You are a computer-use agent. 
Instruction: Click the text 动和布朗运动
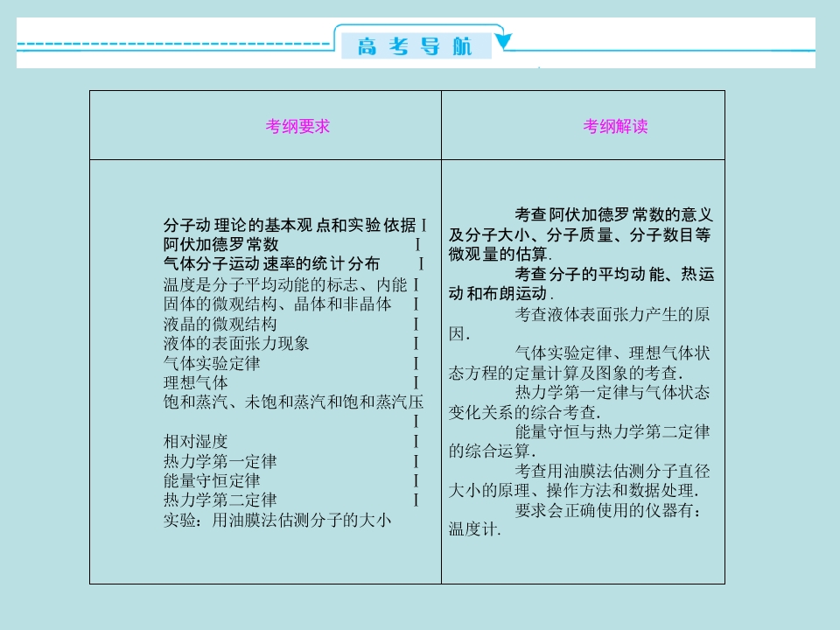coord(498,293)
